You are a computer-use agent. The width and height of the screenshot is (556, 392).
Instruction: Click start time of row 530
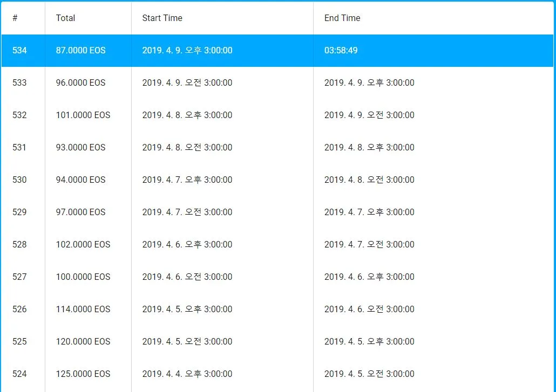coord(187,180)
